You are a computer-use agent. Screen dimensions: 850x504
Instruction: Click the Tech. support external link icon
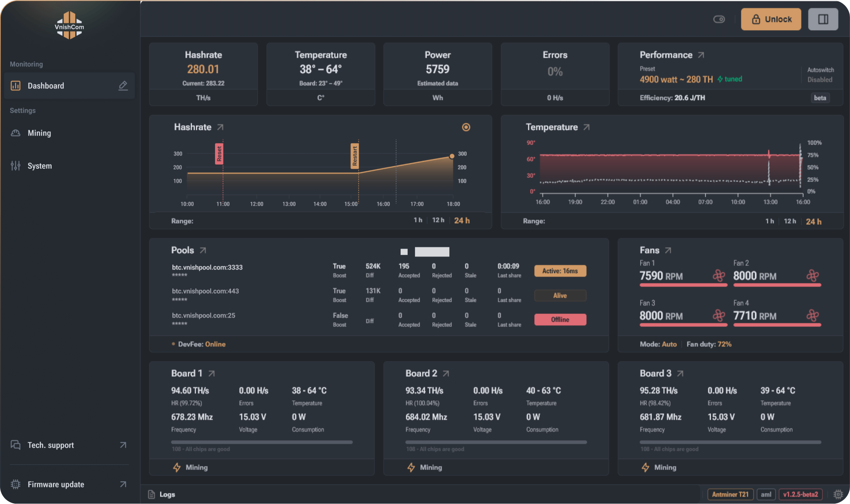(x=123, y=445)
